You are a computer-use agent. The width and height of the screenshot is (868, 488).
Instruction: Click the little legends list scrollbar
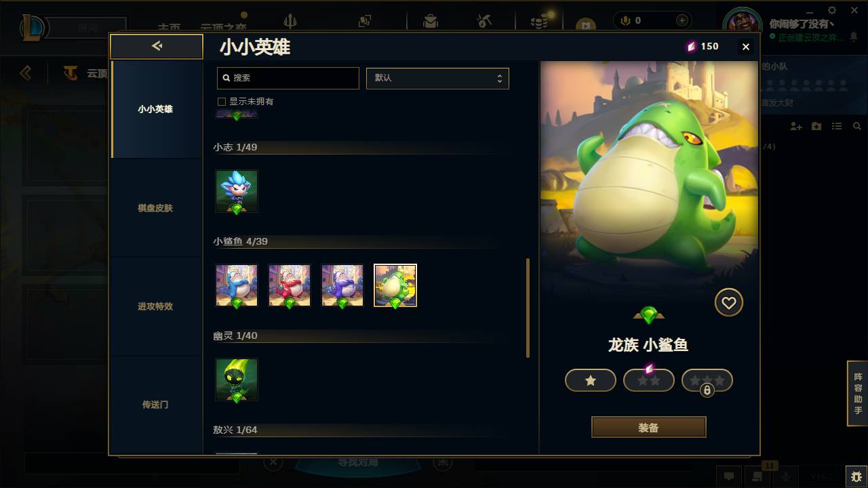coord(528,308)
